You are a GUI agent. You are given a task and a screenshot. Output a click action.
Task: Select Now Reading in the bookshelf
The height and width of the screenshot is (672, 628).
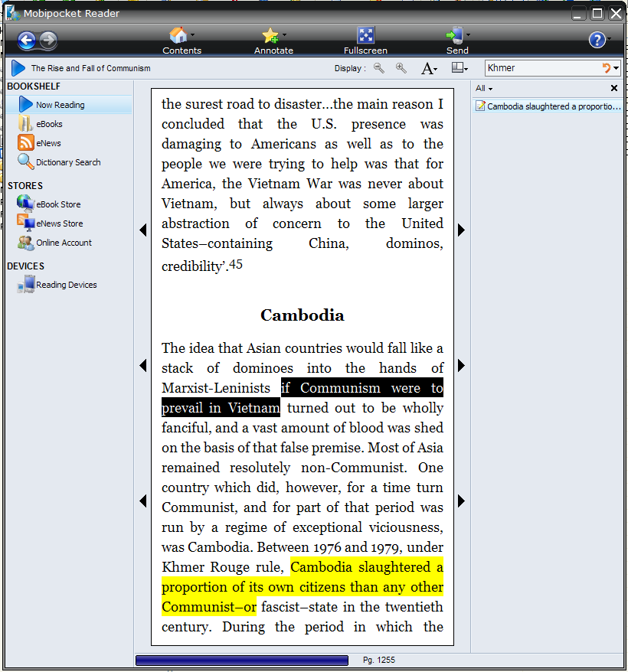pos(69,105)
